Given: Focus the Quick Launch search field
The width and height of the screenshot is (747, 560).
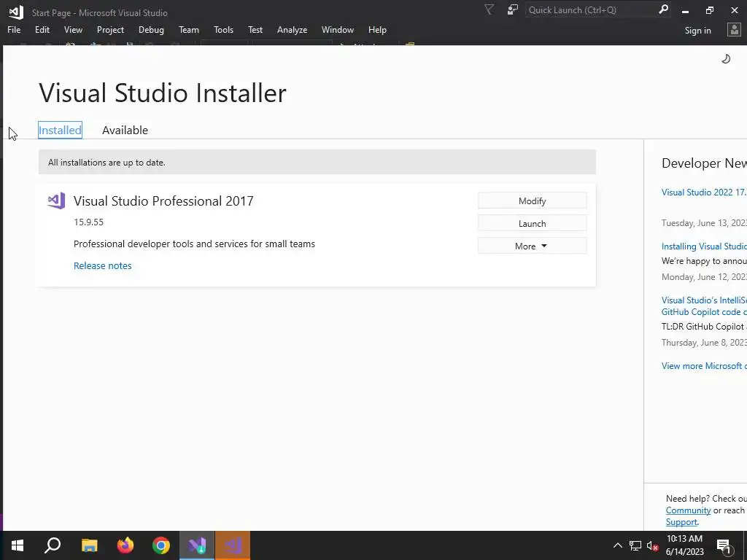Looking at the screenshot, I should (591, 9).
